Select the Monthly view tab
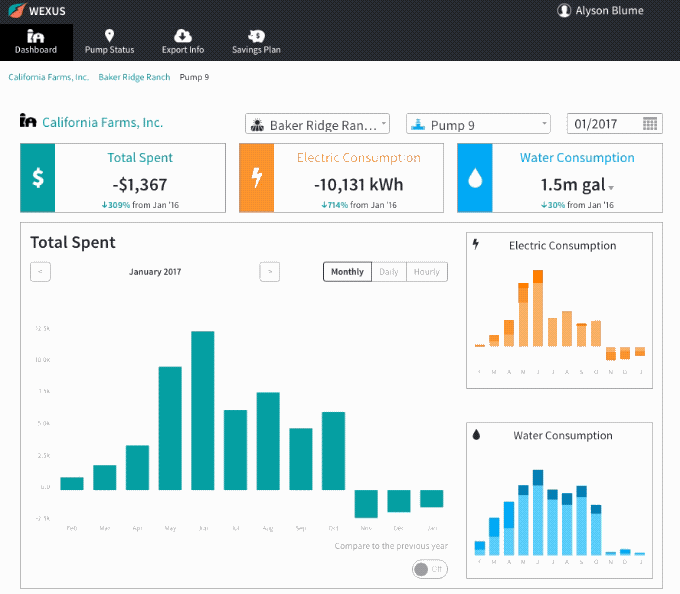Viewport: 680px width, 594px height. click(x=347, y=272)
